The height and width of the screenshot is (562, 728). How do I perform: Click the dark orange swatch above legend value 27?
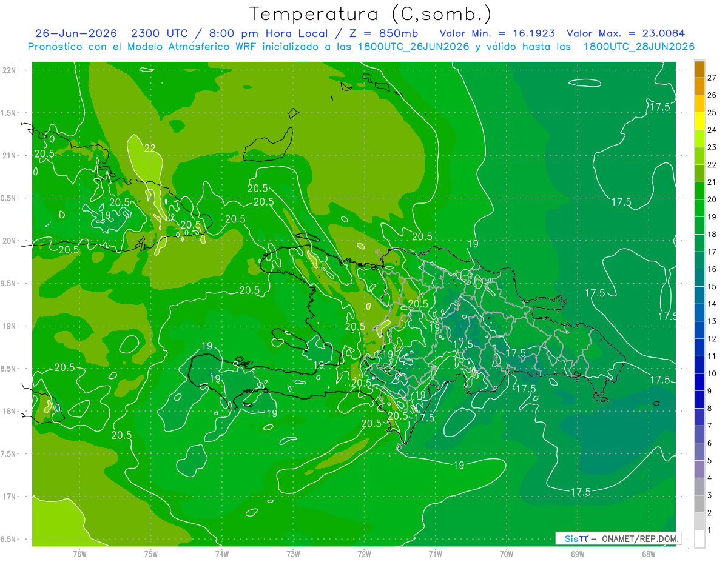click(699, 69)
